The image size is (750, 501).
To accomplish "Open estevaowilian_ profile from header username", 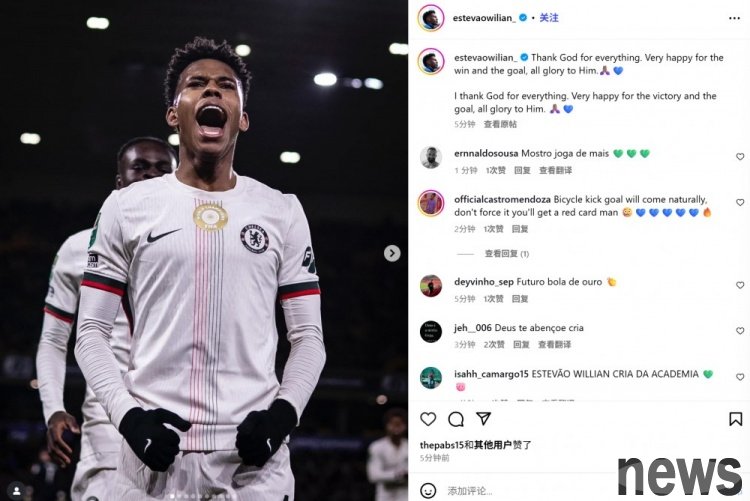I will click(484, 18).
